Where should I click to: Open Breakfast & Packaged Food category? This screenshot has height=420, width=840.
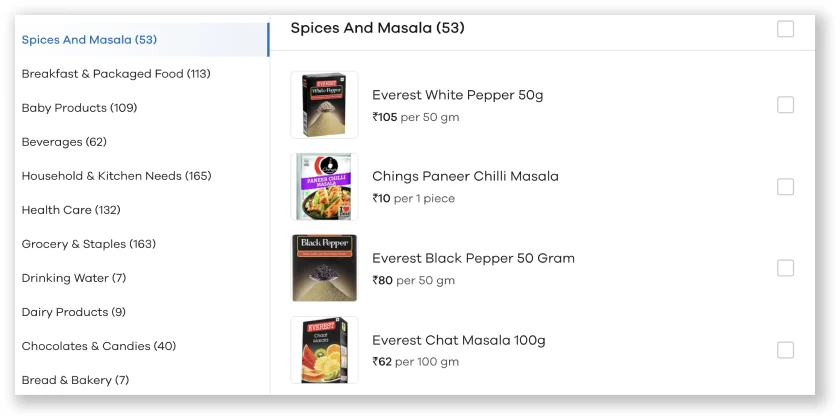pyautogui.click(x=116, y=74)
